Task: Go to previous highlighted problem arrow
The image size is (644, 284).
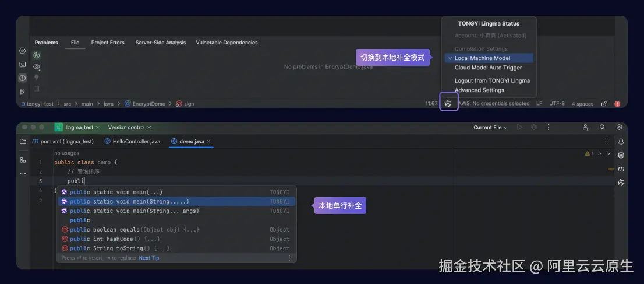Action: [600, 153]
